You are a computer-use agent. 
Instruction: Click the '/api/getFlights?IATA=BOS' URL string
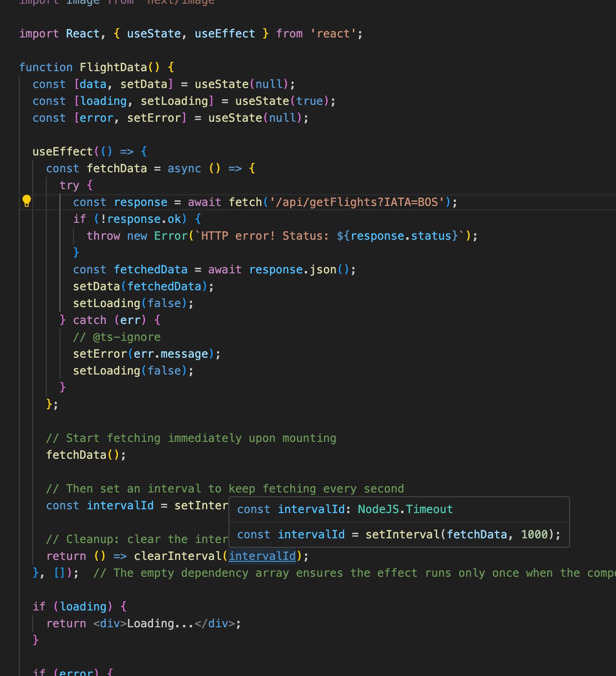pos(357,202)
